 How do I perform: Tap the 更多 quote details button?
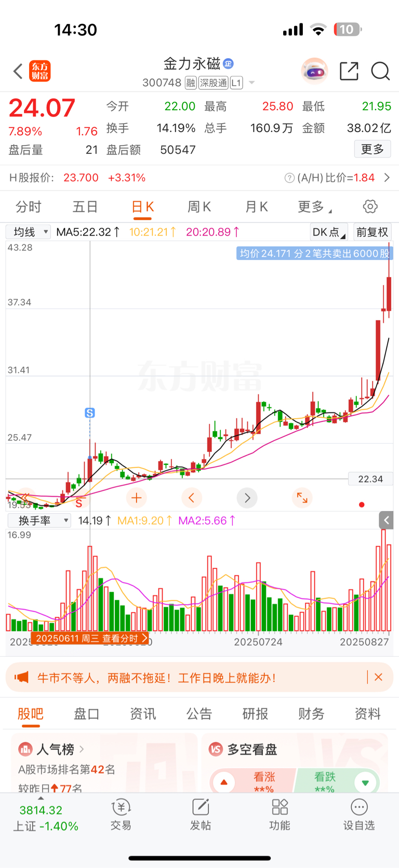[x=373, y=149]
